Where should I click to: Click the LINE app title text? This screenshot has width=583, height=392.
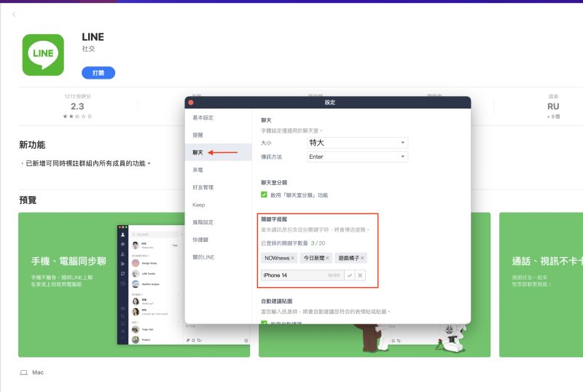(x=93, y=37)
